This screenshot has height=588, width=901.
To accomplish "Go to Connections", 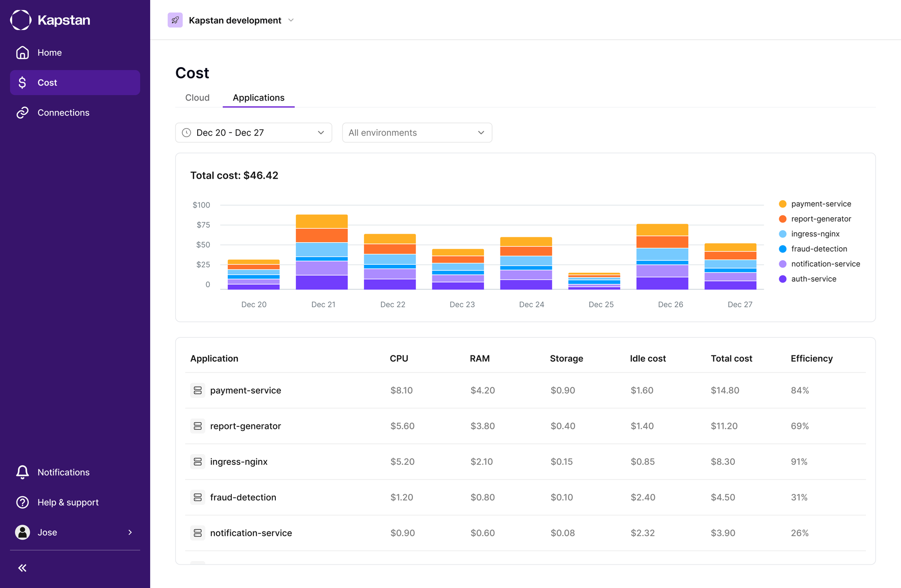I will [75, 113].
